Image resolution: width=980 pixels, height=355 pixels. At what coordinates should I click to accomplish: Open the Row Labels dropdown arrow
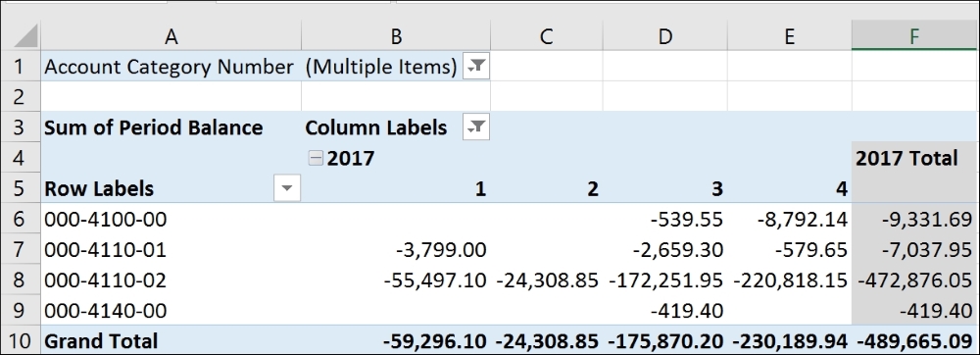(x=287, y=188)
